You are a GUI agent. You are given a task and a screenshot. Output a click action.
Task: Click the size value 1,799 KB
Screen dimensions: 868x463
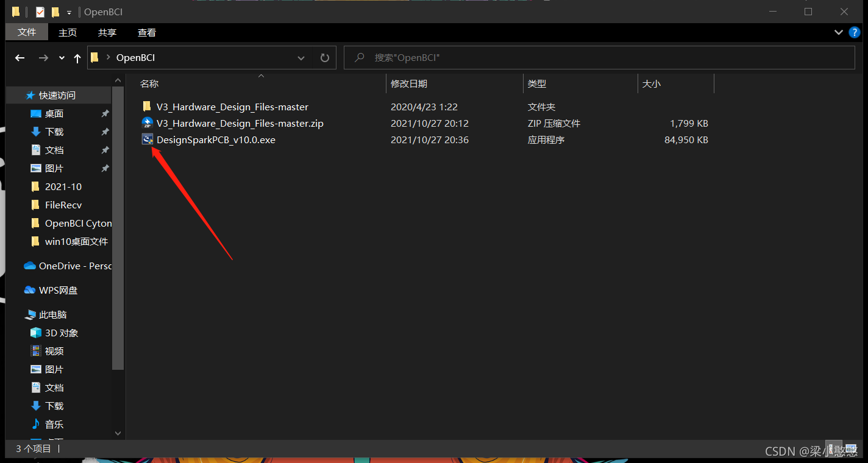(689, 123)
